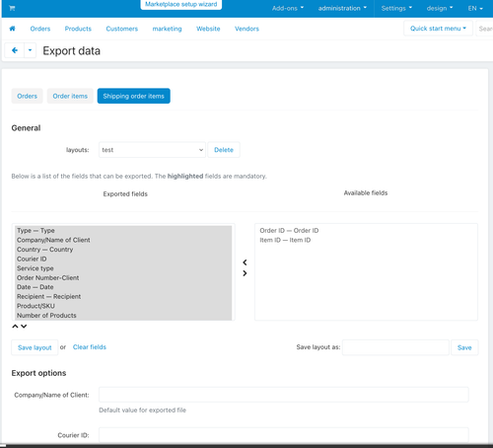Select 'Company/Name of Client' exported field
Viewport: 493px width, 448px height.
123,240
